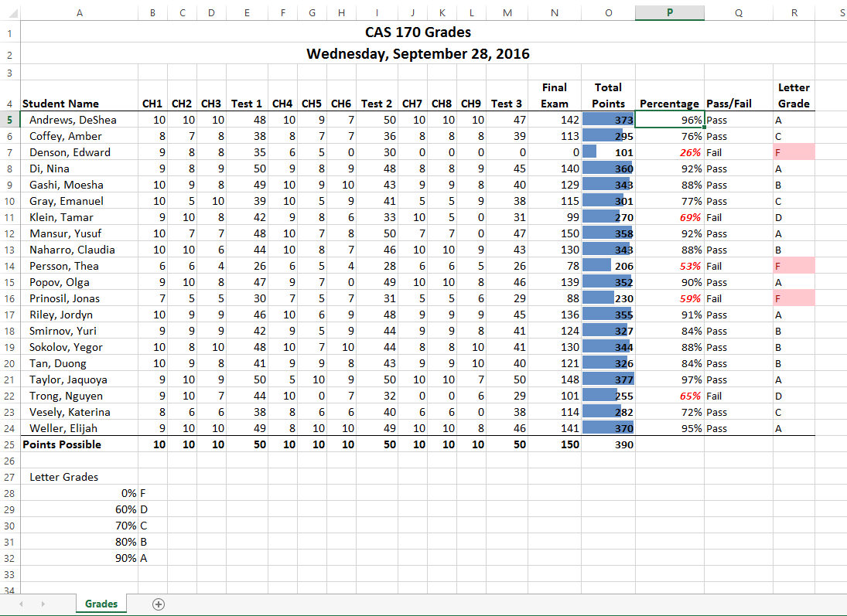This screenshot has height=616, width=847.
Task: Click total points data bar showing 373
Action: click(x=608, y=120)
